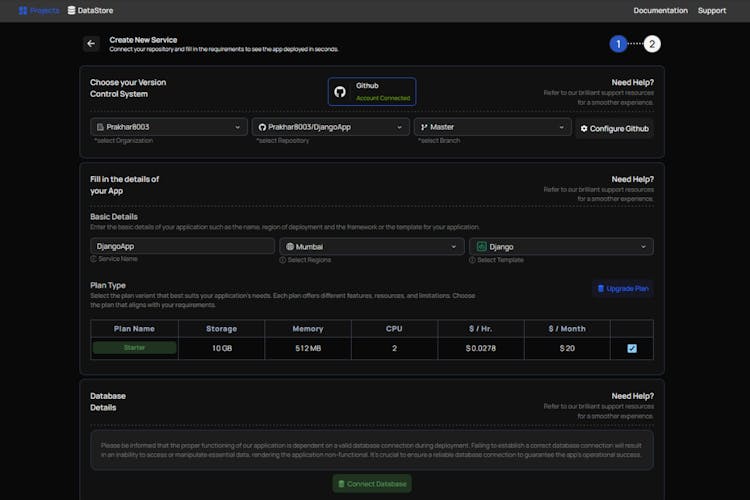Click the DataStore database icon
750x500 pixels.
point(71,11)
